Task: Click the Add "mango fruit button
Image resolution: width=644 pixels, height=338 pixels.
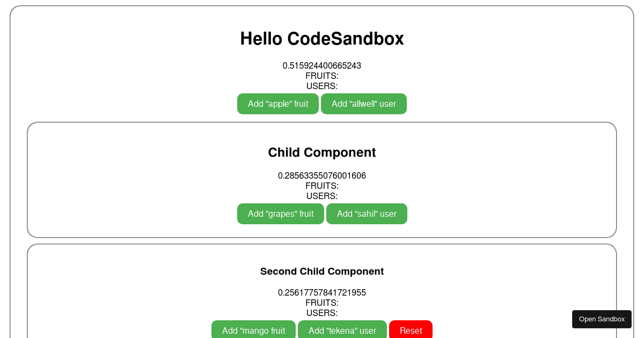Action: click(x=253, y=330)
